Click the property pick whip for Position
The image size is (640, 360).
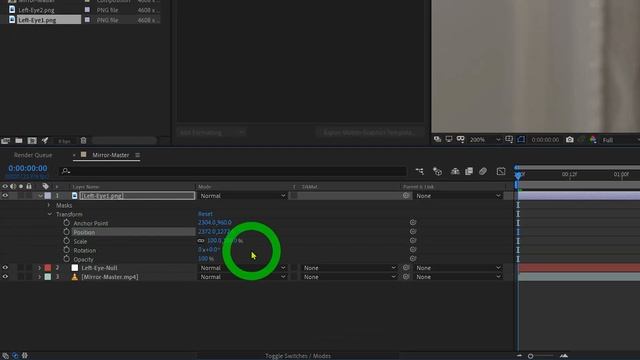click(413, 231)
